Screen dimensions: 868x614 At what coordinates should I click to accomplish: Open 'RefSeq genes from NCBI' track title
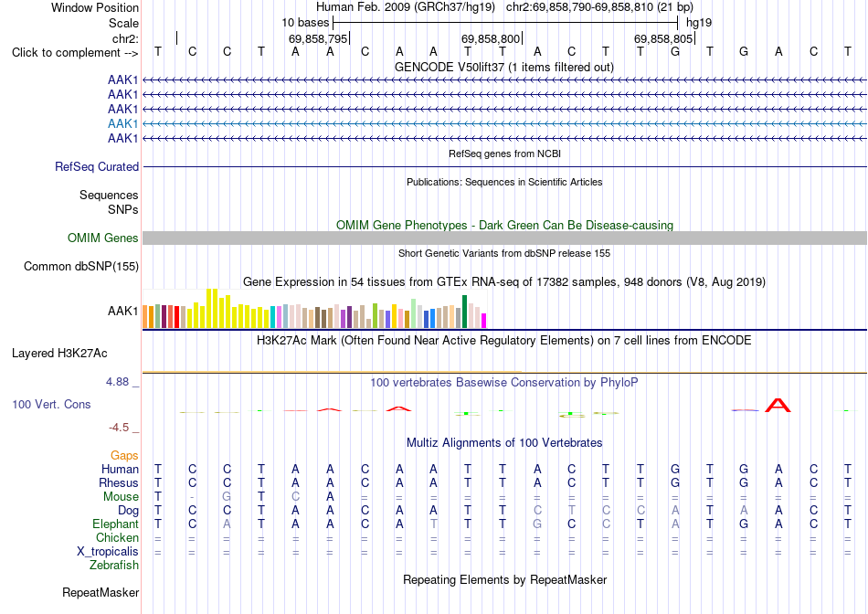(504, 153)
